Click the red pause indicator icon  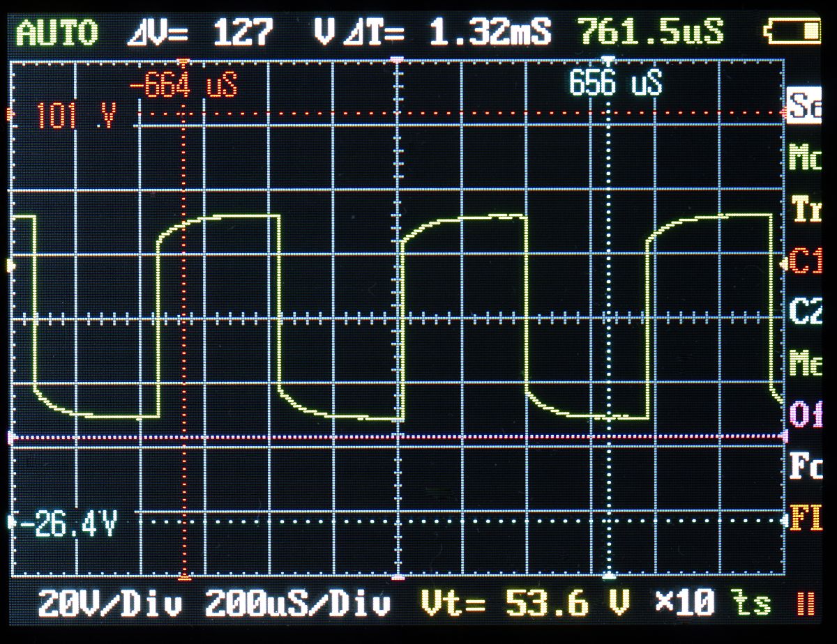806,604
